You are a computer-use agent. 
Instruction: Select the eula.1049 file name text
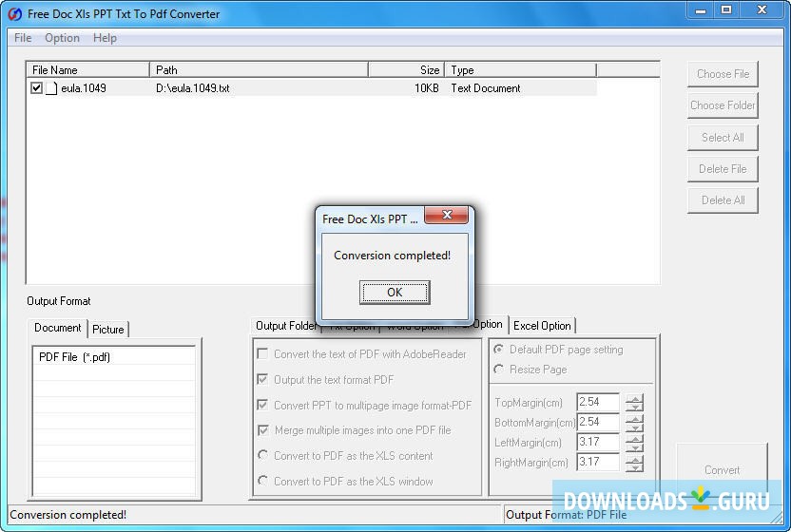[x=84, y=88]
